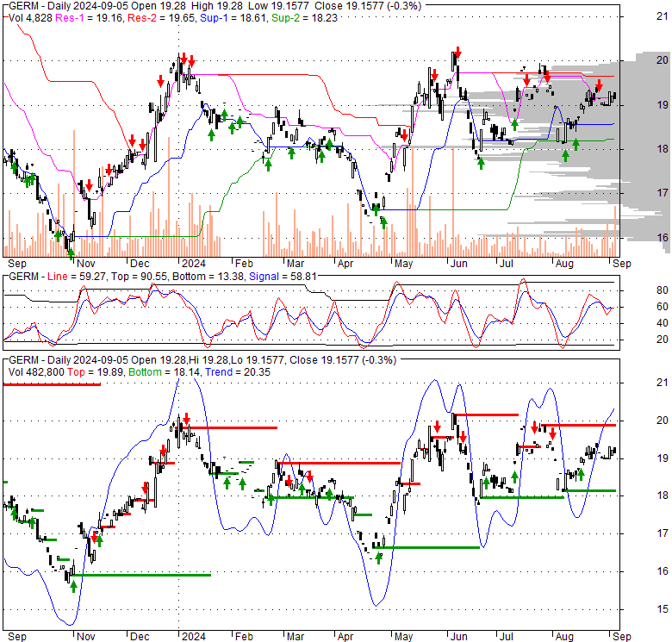Screen dimensions: 672x642
Task: Click the 80 level on the oscillator axis
Action: tap(663, 290)
